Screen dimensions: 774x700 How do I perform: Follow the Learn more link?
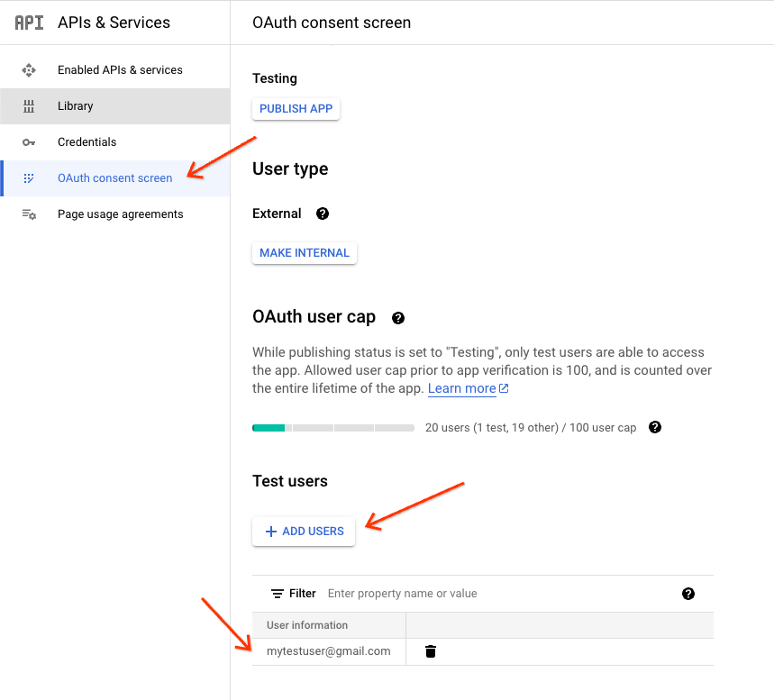click(x=462, y=389)
